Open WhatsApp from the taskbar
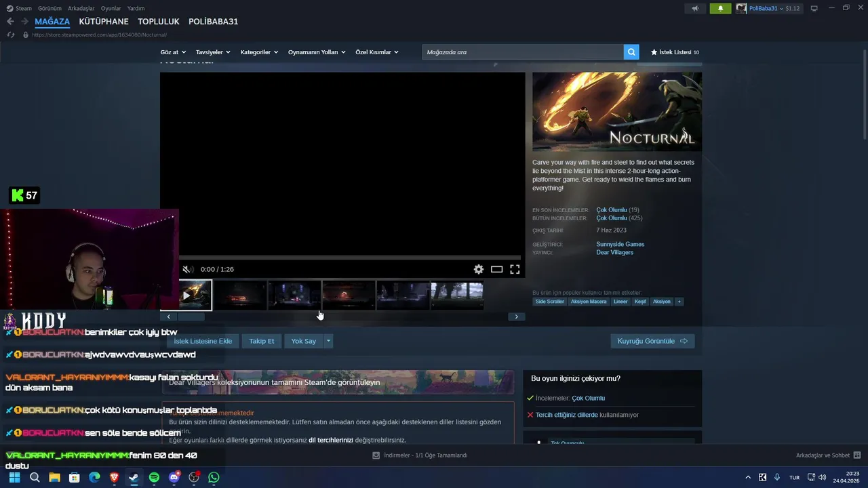This screenshot has width=868, height=488. 214,477
